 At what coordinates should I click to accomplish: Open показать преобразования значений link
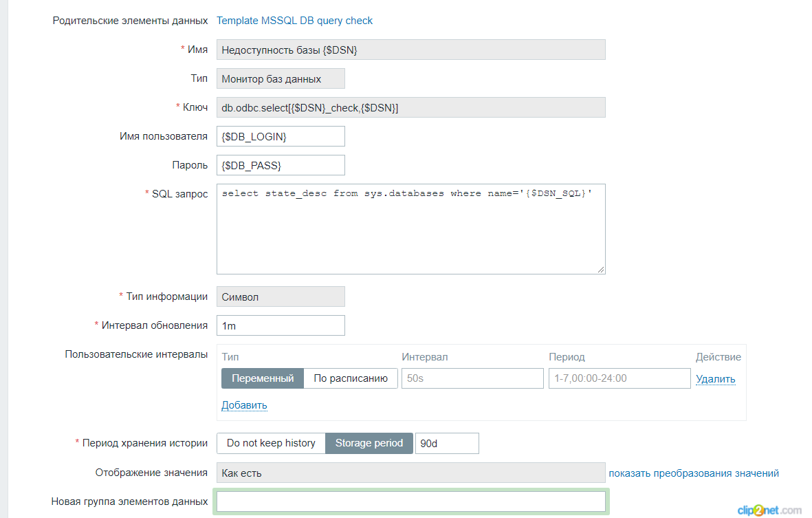(x=693, y=473)
